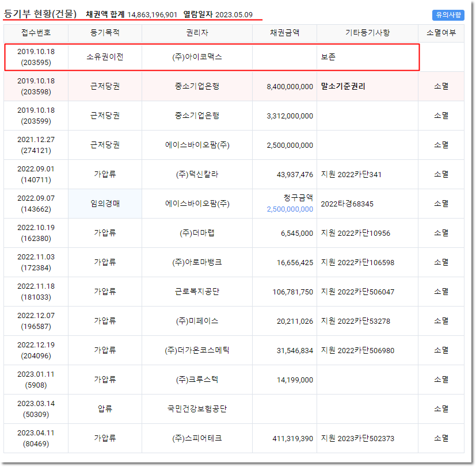Screen dimensions: 476x467
Task: Click case number 2022타경68345
Action: click(x=347, y=204)
